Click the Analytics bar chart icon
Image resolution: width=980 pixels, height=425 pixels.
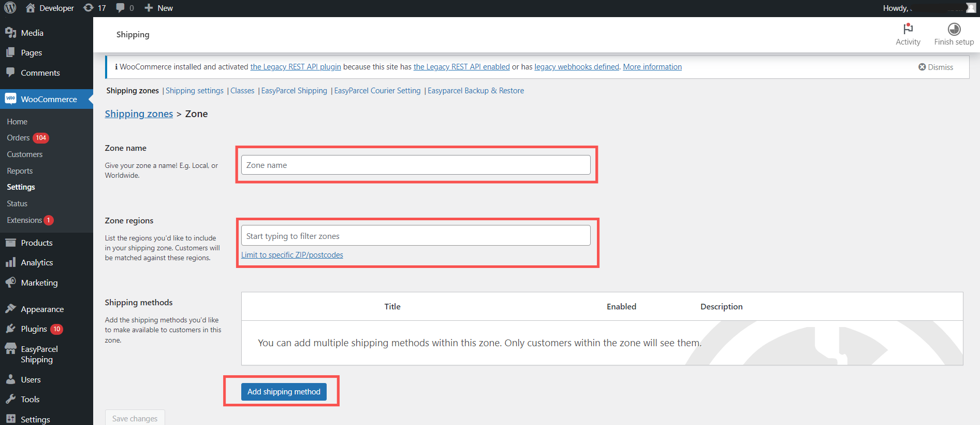pos(10,262)
